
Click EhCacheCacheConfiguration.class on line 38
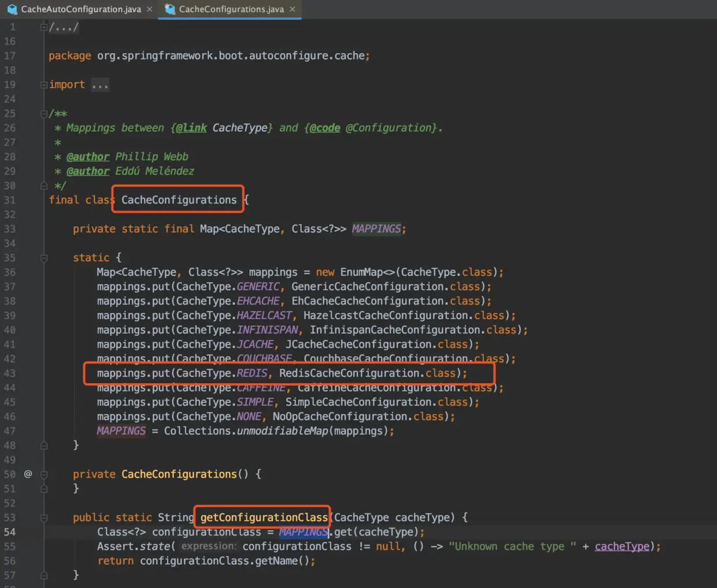(x=386, y=301)
